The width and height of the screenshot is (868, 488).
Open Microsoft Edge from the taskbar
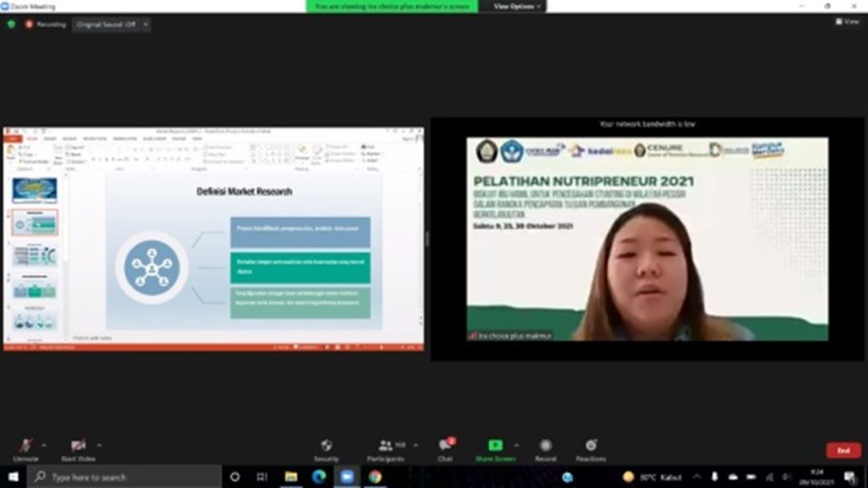[x=319, y=477]
